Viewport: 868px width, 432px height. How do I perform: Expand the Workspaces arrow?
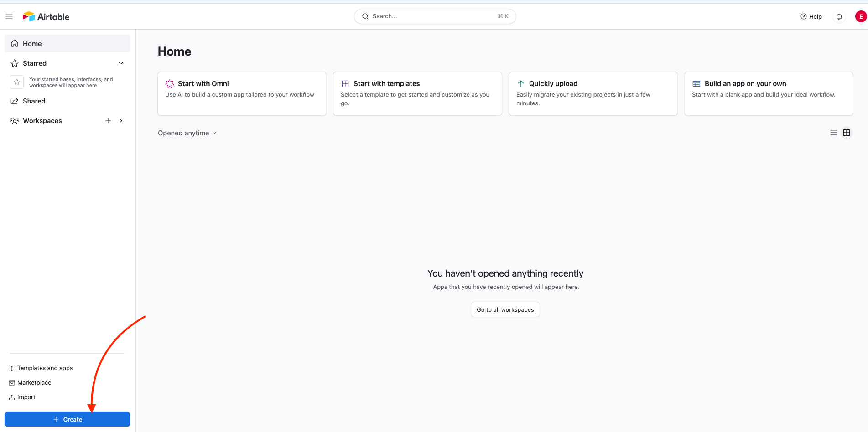point(120,121)
